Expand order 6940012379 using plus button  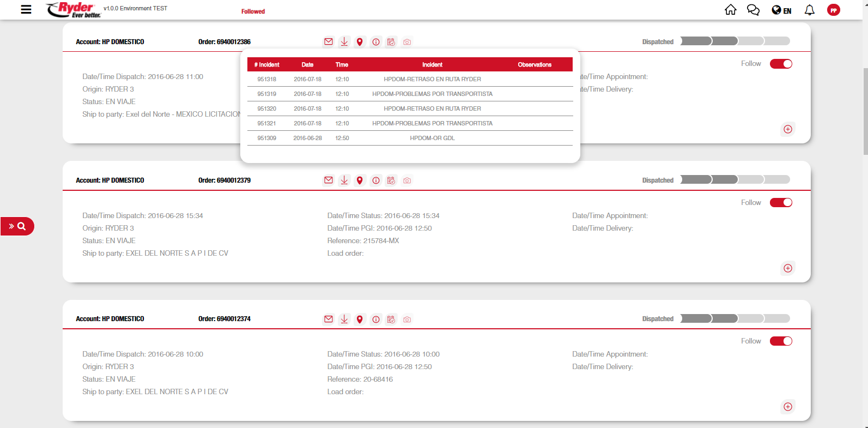pyautogui.click(x=787, y=268)
